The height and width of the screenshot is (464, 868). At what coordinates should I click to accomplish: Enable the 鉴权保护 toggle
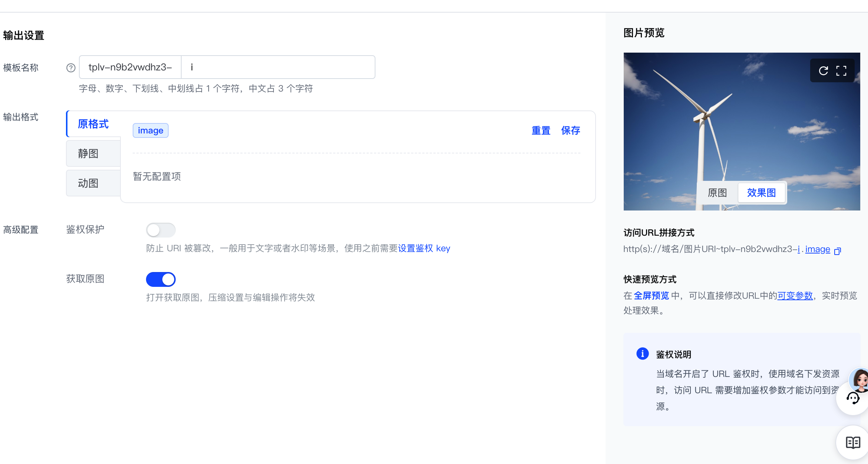point(160,230)
